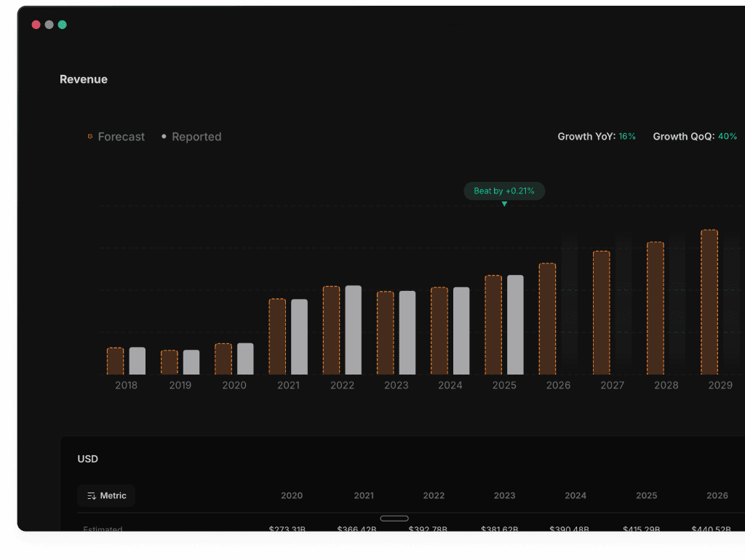Screen dimensions: 745x560
Task: Click the white Reported legend dot
Action: [164, 136]
